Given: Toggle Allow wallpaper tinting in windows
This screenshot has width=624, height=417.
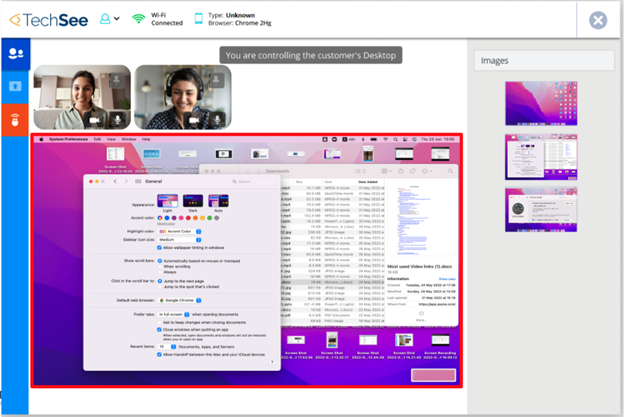Looking at the screenshot, I should click(x=159, y=247).
